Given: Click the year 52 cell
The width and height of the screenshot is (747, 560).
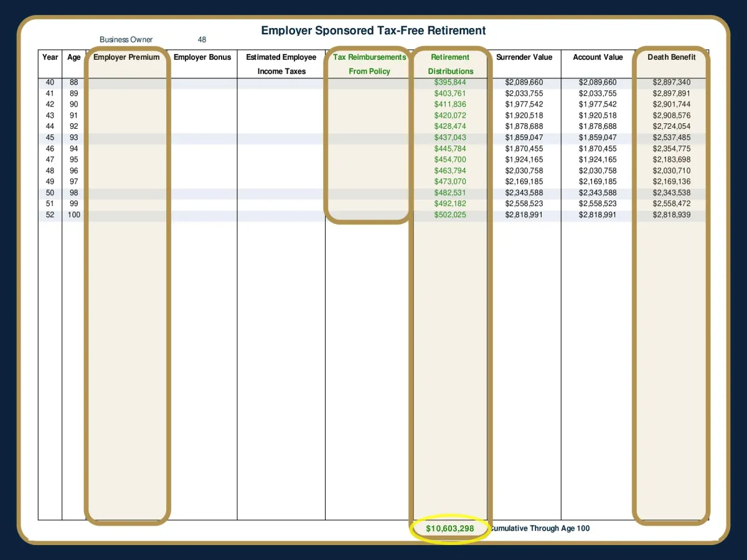Looking at the screenshot, I should [x=50, y=215].
